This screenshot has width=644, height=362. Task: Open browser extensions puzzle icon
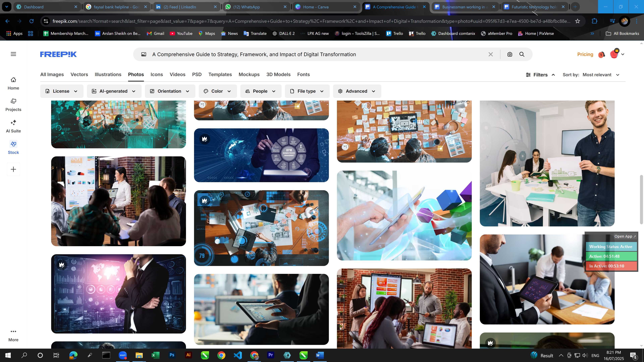(x=595, y=21)
